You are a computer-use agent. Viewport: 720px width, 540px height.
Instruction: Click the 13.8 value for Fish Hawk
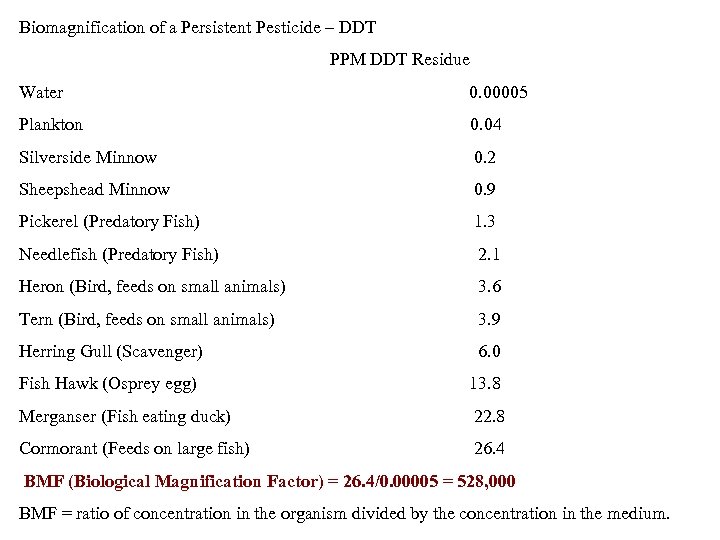point(485,383)
